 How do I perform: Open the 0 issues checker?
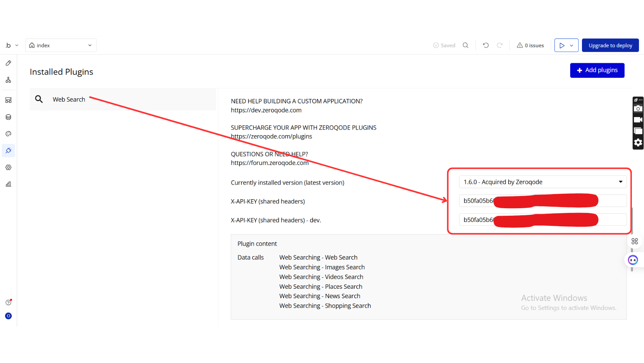pos(530,45)
